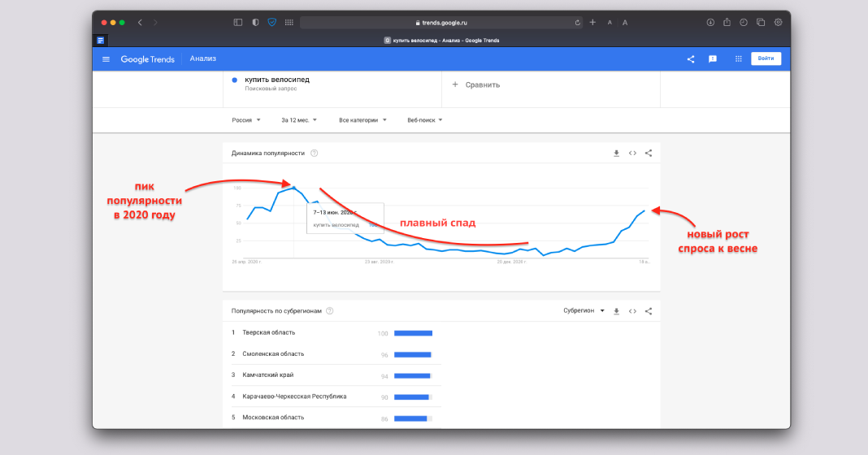Increase text size with large A
868x455 pixels.
tap(625, 23)
